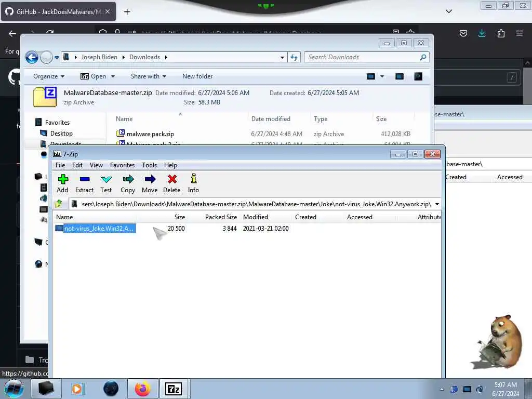Open the Pocket icon in Firefox toolbar
Screen dimensions: 532x399
(463, 33)
